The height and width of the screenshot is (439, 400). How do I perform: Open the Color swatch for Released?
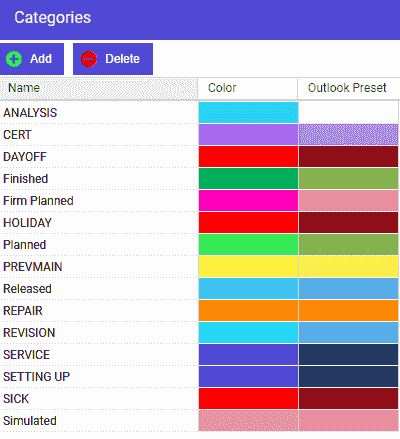(248, 289)
